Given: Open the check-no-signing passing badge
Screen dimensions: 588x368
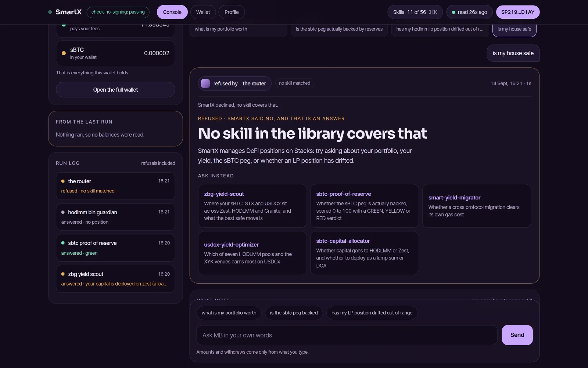Looking at the screenshot, I should point(118,12).
